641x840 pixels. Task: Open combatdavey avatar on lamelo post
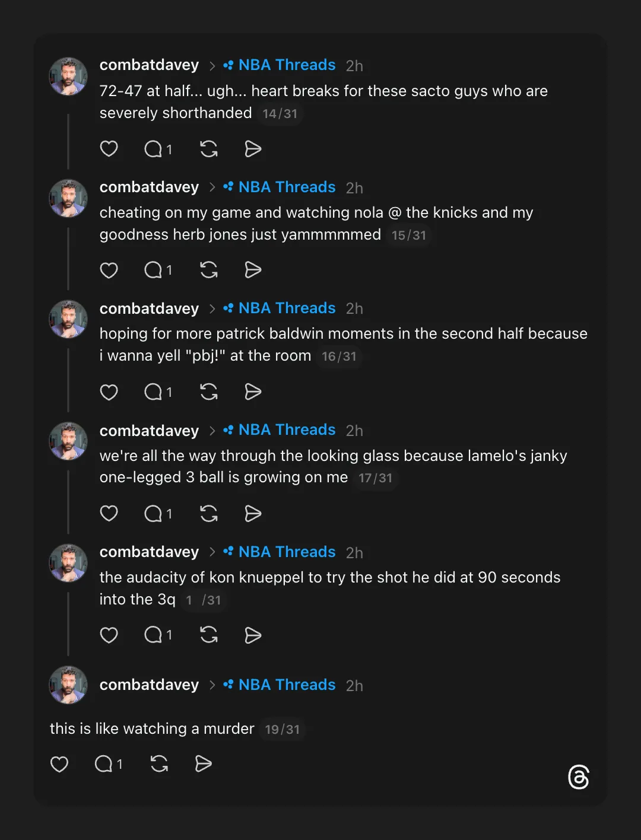(68, 441)
